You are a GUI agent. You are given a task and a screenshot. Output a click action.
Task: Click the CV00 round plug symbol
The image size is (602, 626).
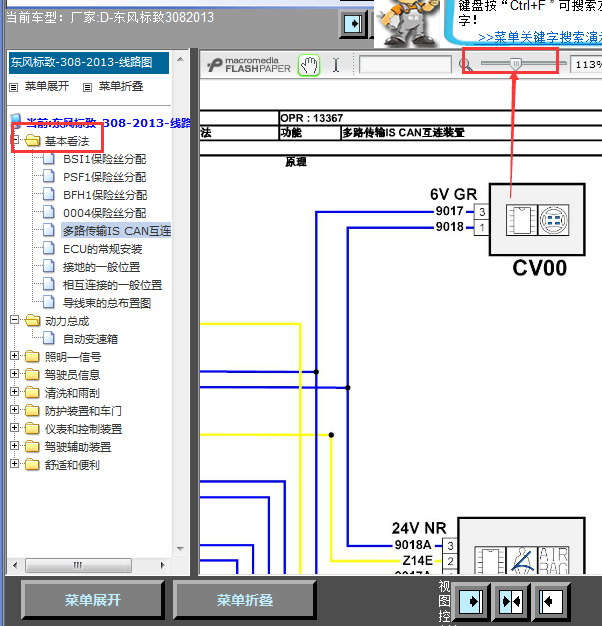coord(553,220)
